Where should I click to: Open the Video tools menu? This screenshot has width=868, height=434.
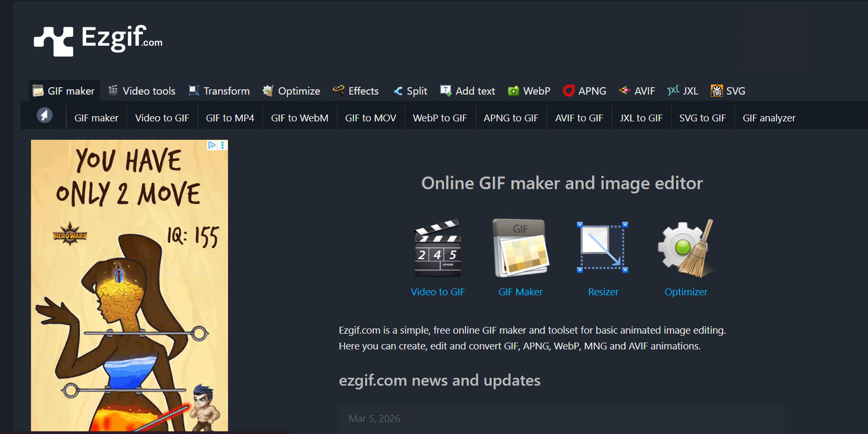pyautogui.click(x=142, y=91)
